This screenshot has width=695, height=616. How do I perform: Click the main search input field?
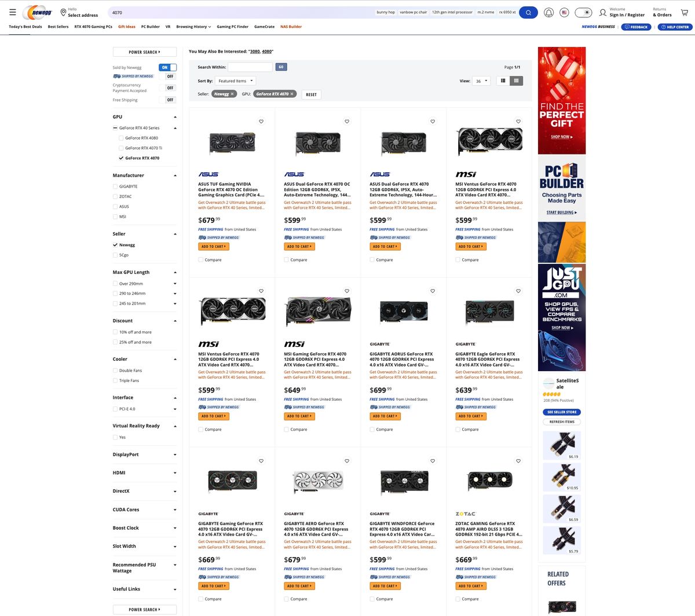point(241,12)
